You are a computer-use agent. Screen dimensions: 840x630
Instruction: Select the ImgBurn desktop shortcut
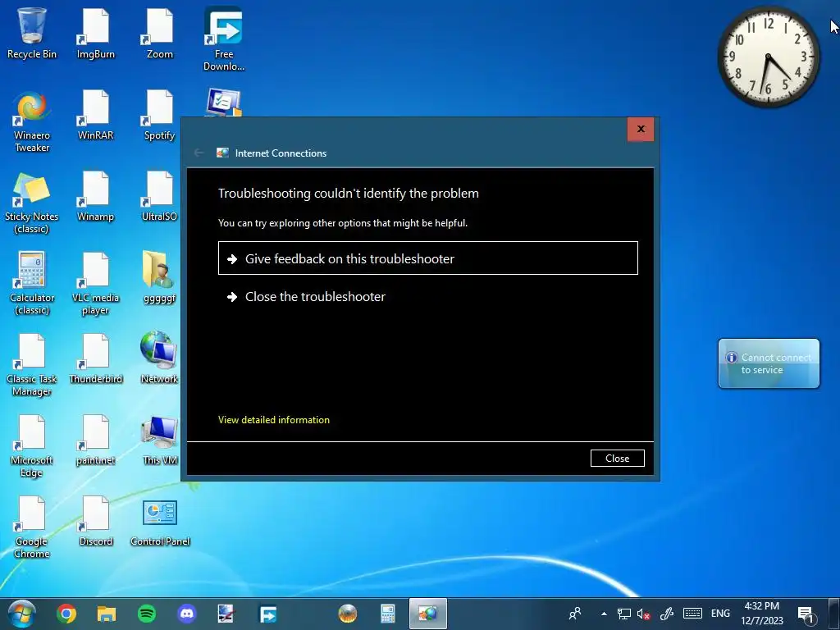point(95,32)
